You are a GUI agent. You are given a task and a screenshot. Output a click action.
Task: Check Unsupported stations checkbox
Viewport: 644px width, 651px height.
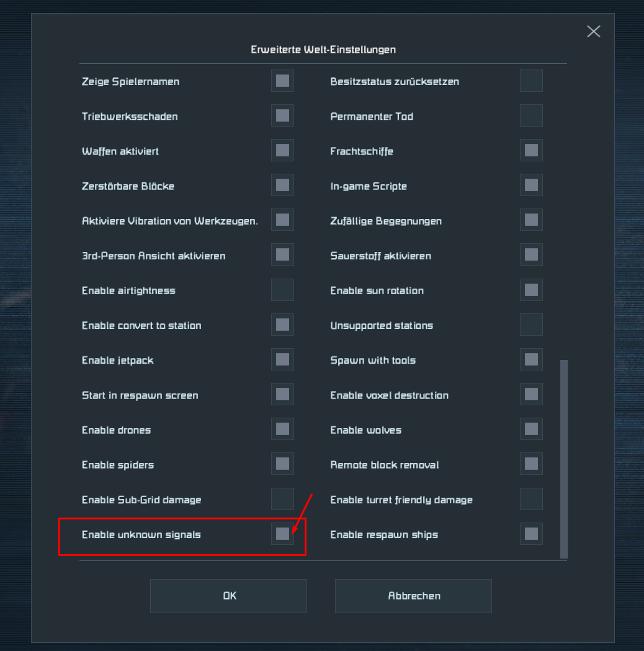coord(531,325)
